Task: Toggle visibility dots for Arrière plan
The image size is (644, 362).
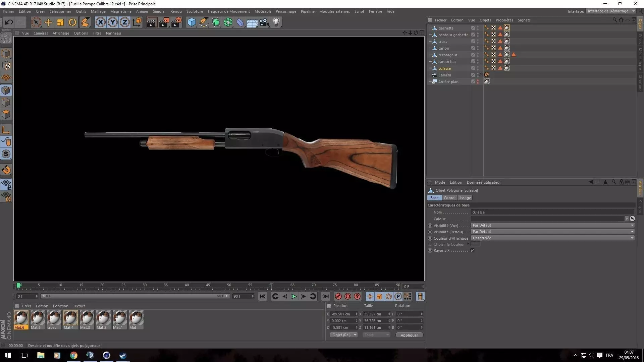Action: tap(478, 82)
